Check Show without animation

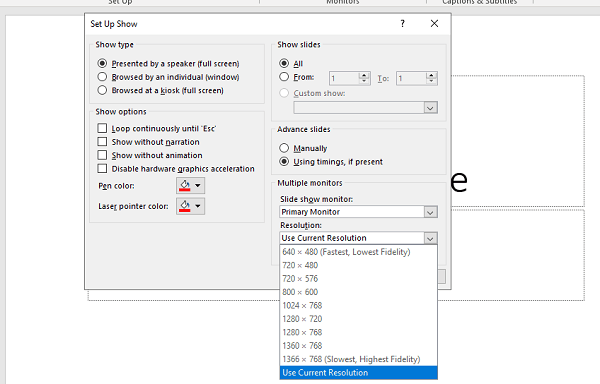102,155
